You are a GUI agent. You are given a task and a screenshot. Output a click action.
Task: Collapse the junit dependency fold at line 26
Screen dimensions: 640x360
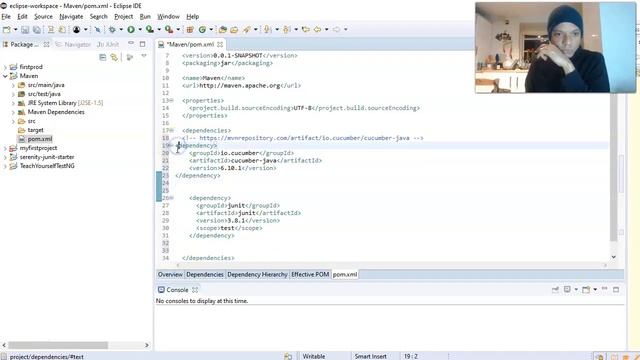[x=172, y=198]
